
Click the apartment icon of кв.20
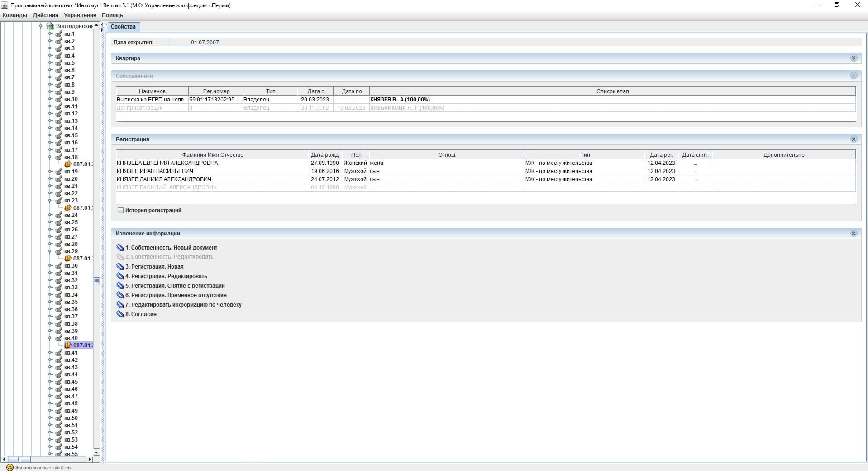point(59,179)
